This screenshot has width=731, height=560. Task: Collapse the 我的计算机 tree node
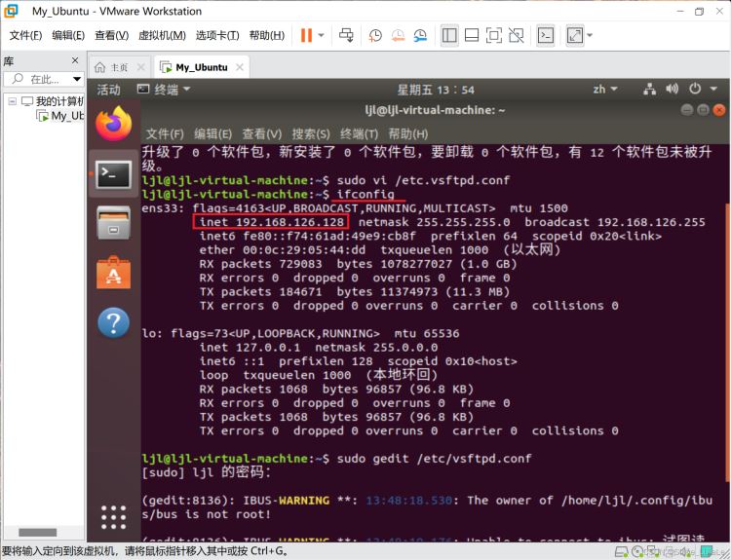[x=13, y=101]
